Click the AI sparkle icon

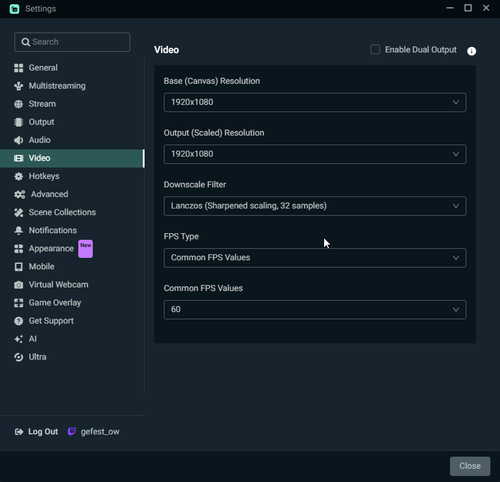pos(19,339)
